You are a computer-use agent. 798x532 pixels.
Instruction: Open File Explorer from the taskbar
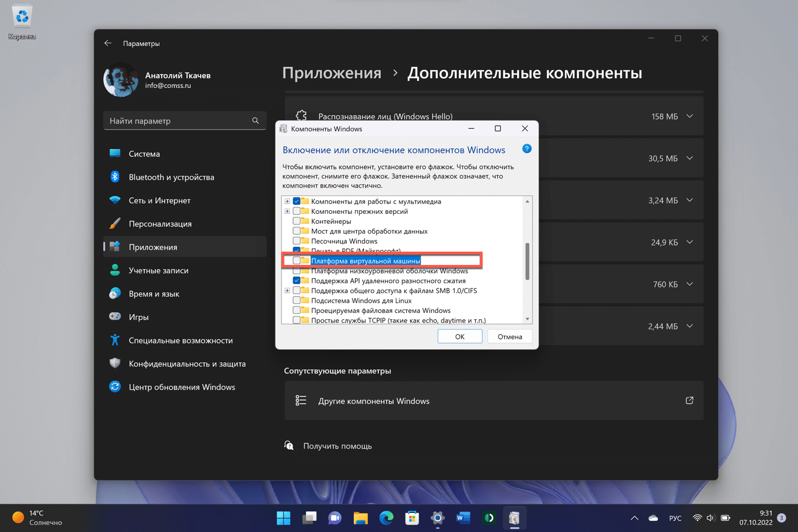pos(360,518)
